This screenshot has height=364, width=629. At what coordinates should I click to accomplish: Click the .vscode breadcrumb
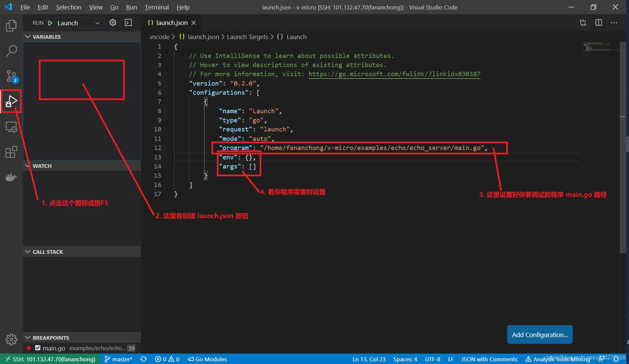159,37
